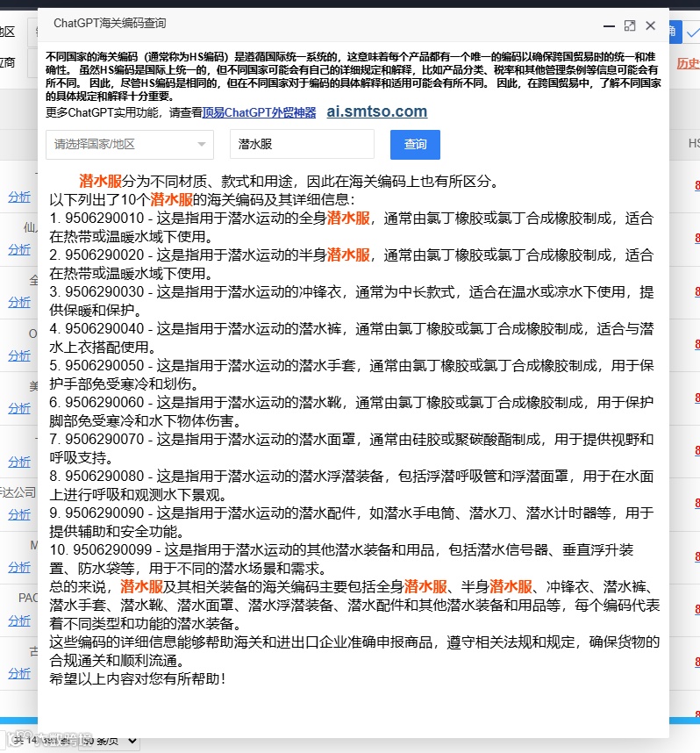This screenshot has width=700, height=753.
Task: Click the dialog title ChatGPT海关编码查询
Action: 110,24
